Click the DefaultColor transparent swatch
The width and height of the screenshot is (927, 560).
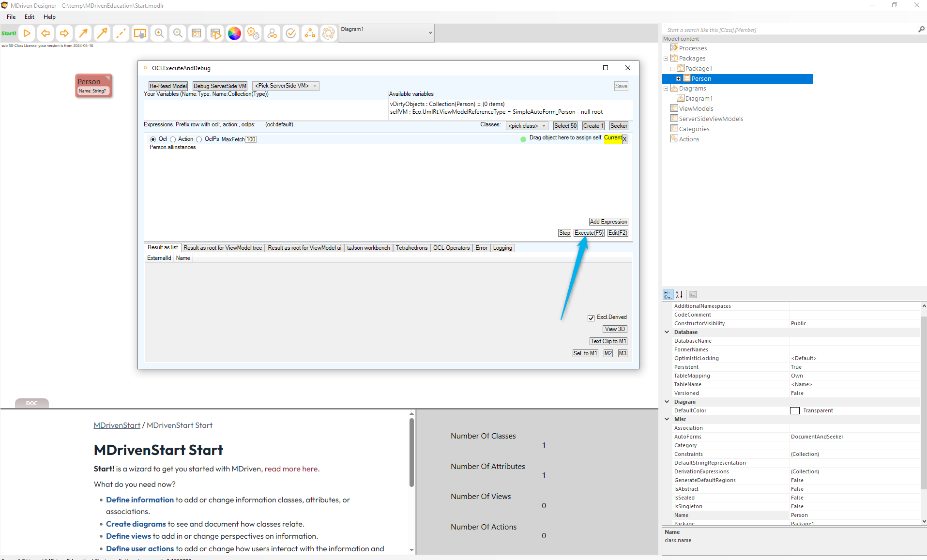[x=794, y=411]
